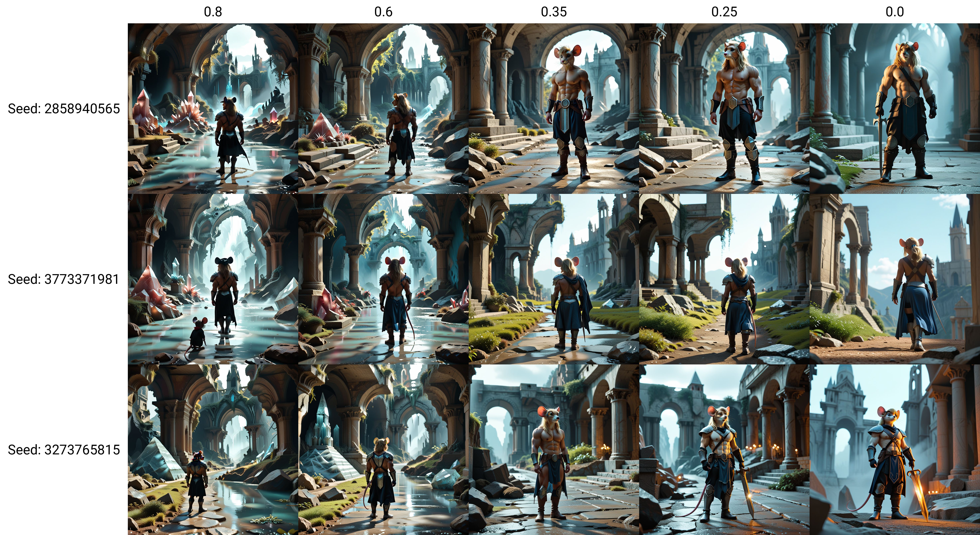Click image at column 0.0, seed 3273765815
Screen dimensions: 980x535
point(895,450)
